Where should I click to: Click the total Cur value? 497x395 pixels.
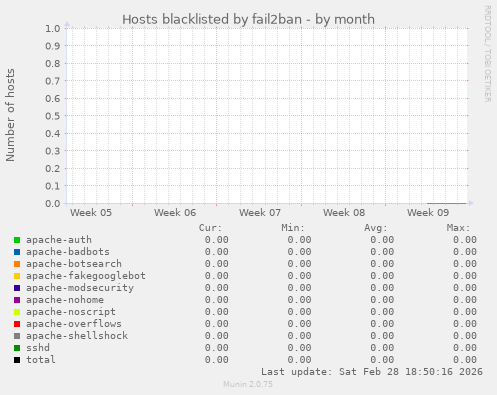tap(217, 360)
